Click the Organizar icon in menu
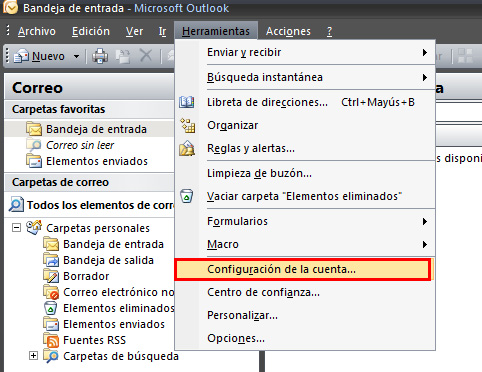This screenshot has height=372, width=482. [187, 125]
